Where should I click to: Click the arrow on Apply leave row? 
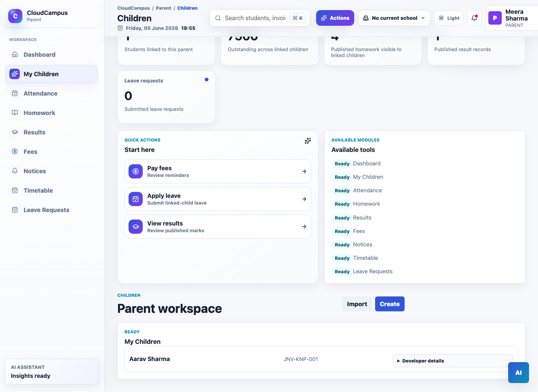304,199
